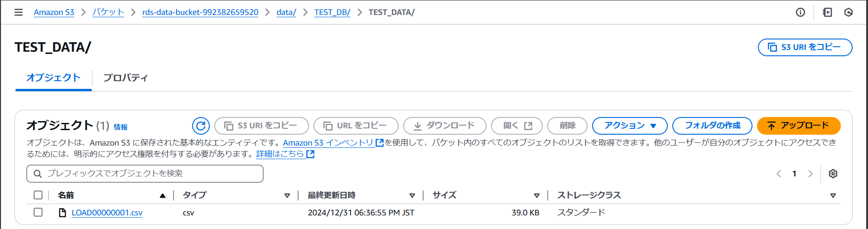Sort by ストレージクラス column arrow
Screen dimensions: 868x229
[x=833, y=195]
